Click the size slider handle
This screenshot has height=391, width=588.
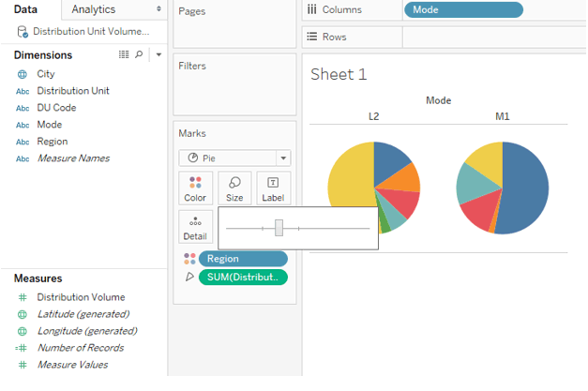[279, 228]
